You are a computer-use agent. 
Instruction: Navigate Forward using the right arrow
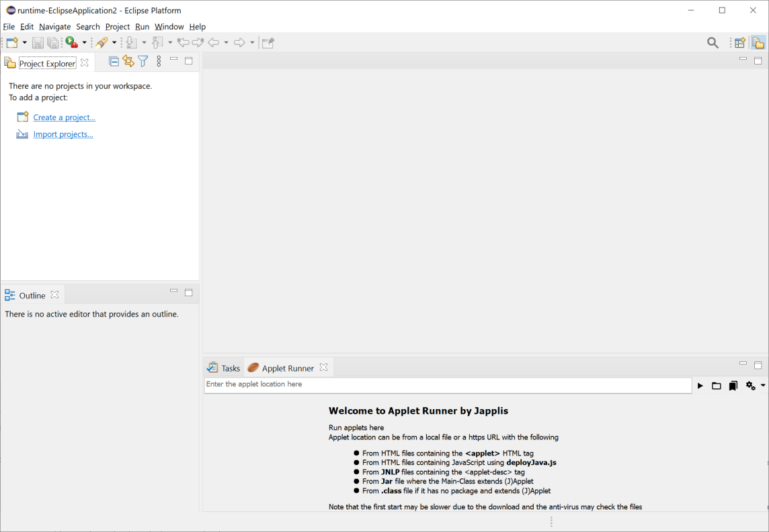click(x=239, y=42)
